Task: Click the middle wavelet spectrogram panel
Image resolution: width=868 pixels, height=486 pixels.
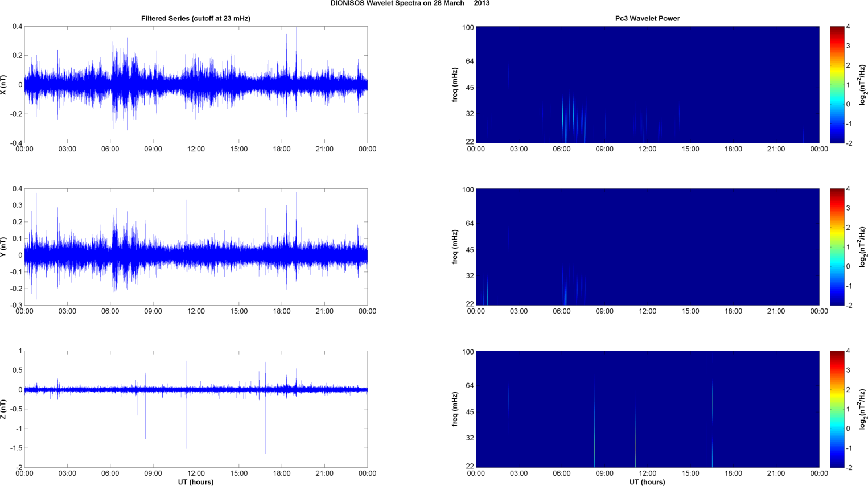Action: point(647,247)
